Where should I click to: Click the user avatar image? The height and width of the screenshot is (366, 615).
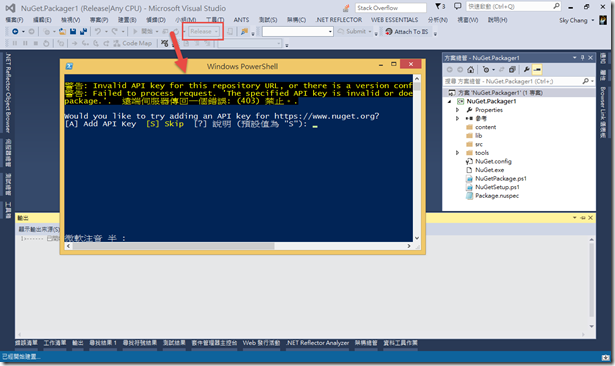click(603, 20)
